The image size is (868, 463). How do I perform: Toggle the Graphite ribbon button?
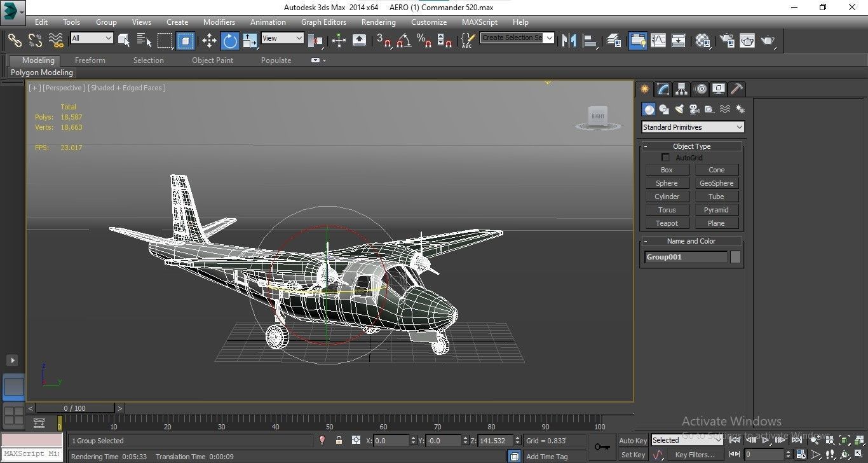pos(637,40)
